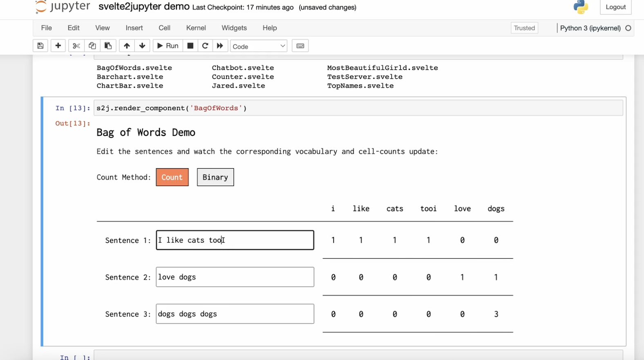Click Counter.svelte in the output

click(243, 77)
